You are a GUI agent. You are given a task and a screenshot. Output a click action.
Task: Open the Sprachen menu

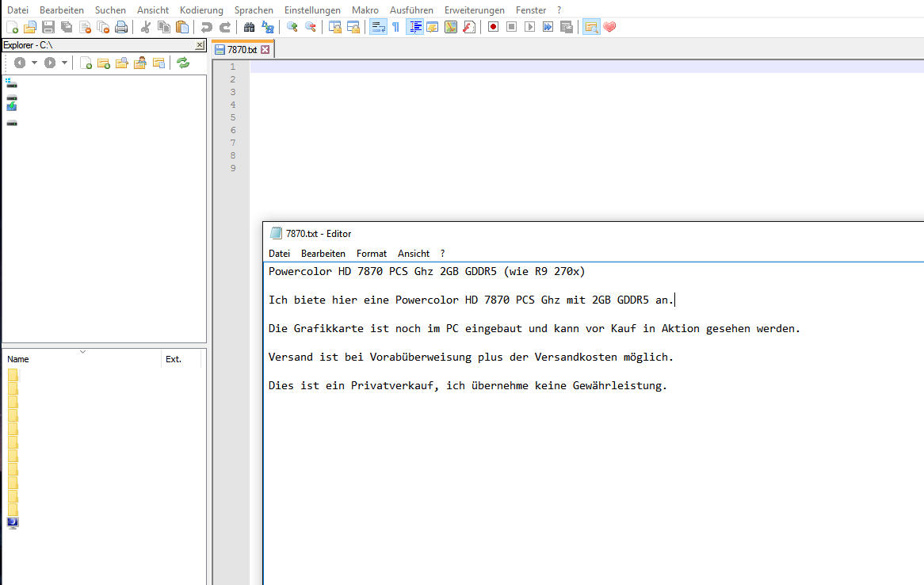[254, 10]
